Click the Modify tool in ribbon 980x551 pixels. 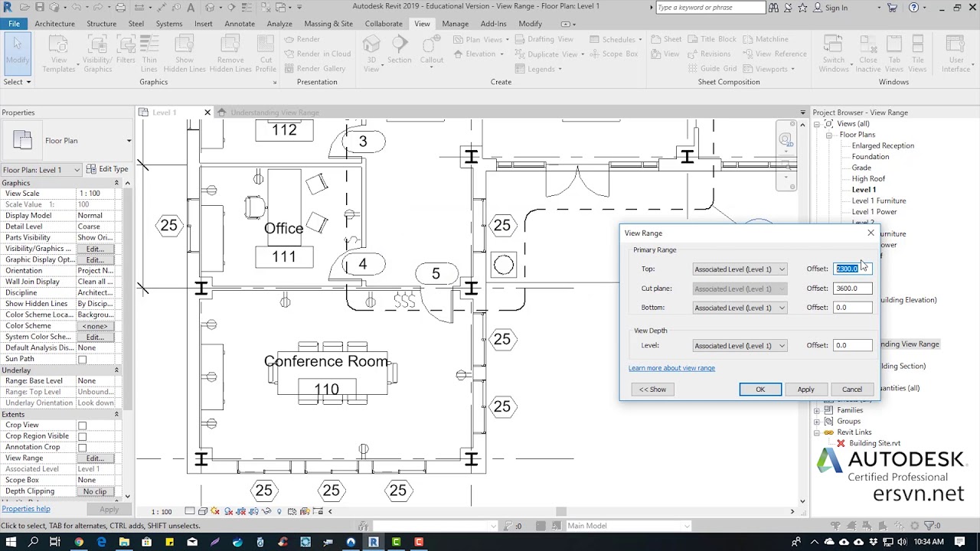[17, 53]
